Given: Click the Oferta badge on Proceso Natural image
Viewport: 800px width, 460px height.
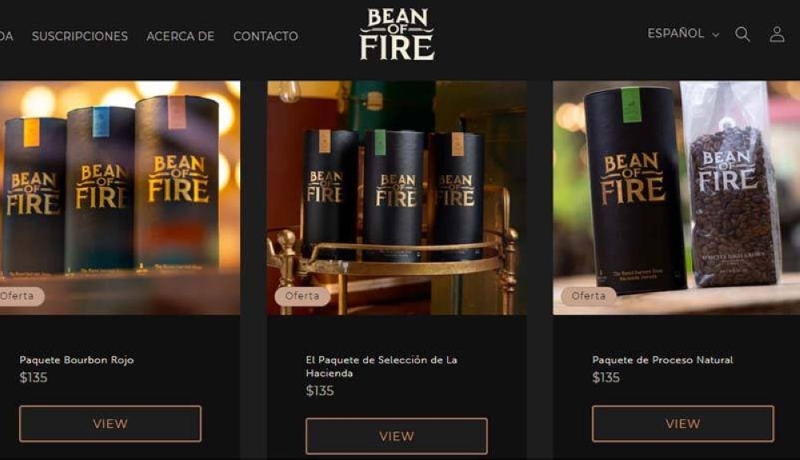Looking at the screenshot, I should (x=588, y=296).
